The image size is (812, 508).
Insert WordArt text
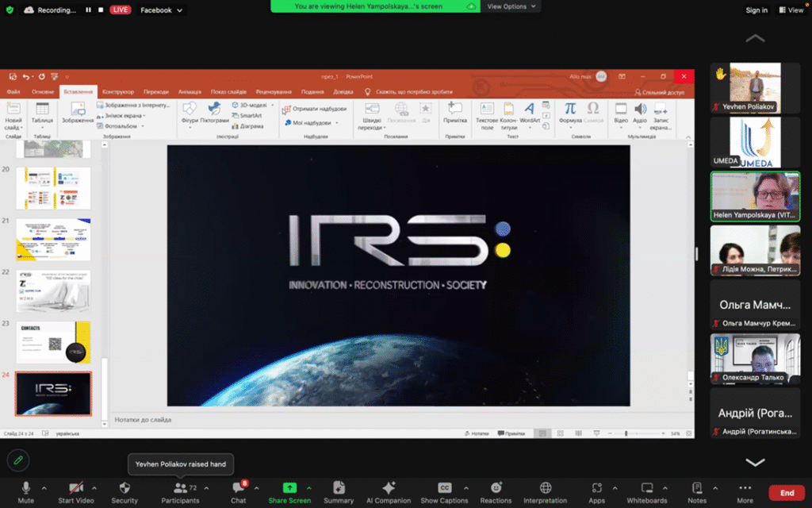coord(529,113)
